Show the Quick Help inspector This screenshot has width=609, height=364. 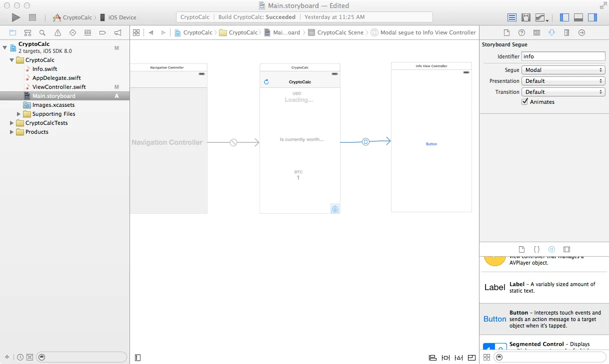point(521,32)
